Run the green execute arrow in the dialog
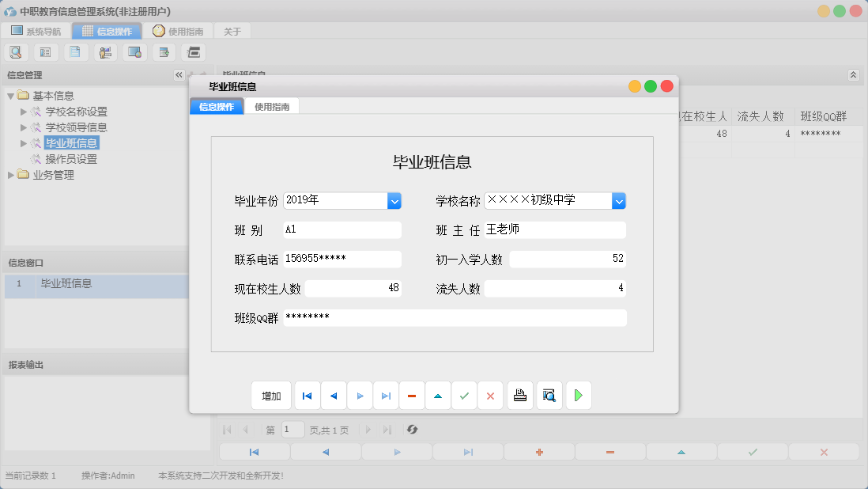This screenshot has width=868, height=489. click(x=578, y=395)
